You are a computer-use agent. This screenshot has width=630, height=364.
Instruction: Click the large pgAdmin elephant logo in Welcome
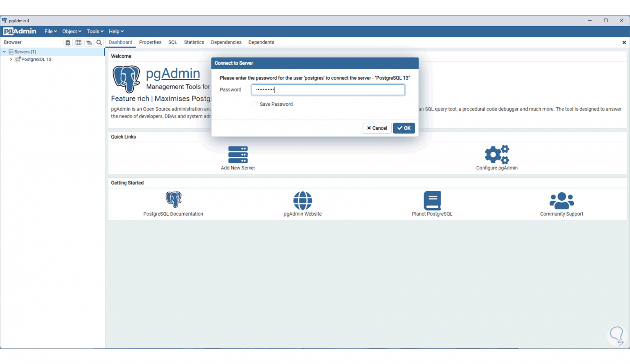point(126,79)
